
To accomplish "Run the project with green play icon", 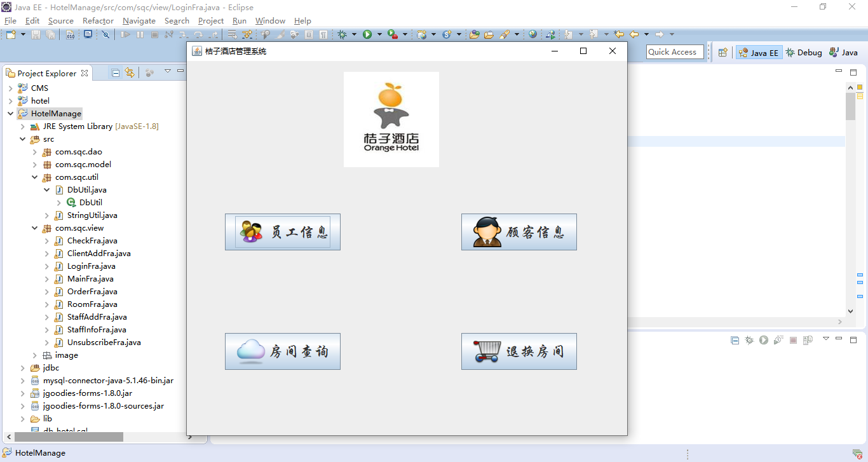I will coord(367,35).
